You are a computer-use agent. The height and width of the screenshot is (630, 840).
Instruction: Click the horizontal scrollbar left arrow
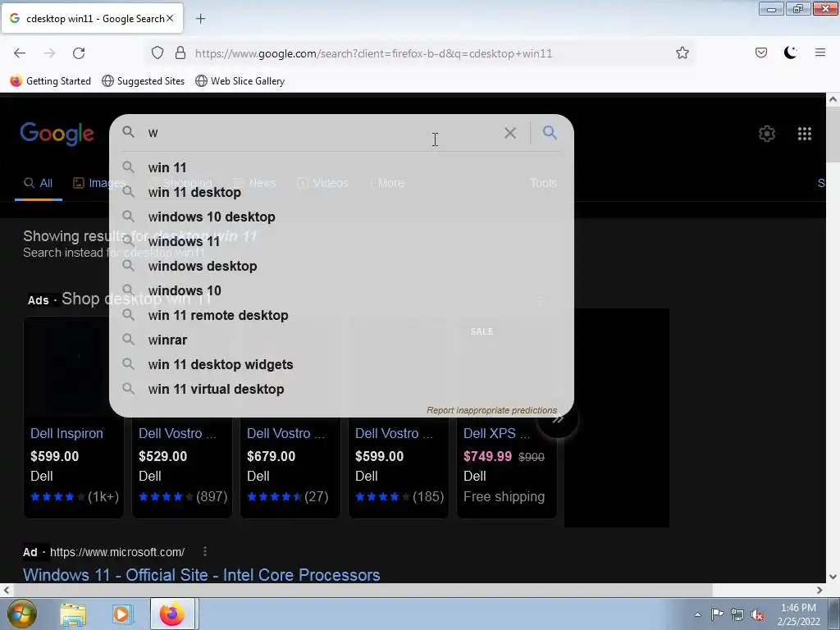click(x=7, y=590)
